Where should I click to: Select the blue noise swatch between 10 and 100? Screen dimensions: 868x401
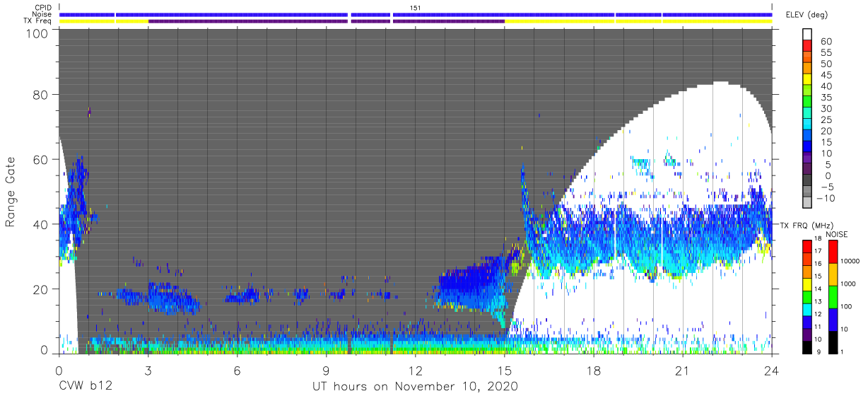coord(833,319)
